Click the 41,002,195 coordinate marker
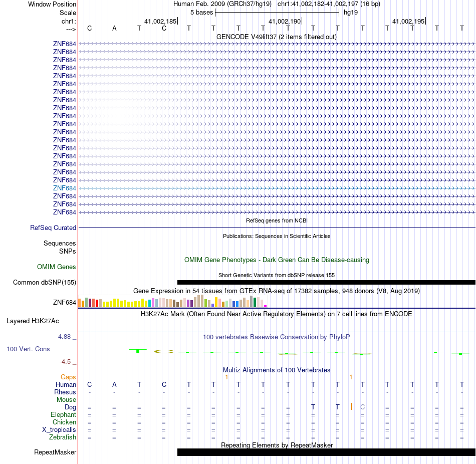The image size is (476, 464). (x=408, y=21)
